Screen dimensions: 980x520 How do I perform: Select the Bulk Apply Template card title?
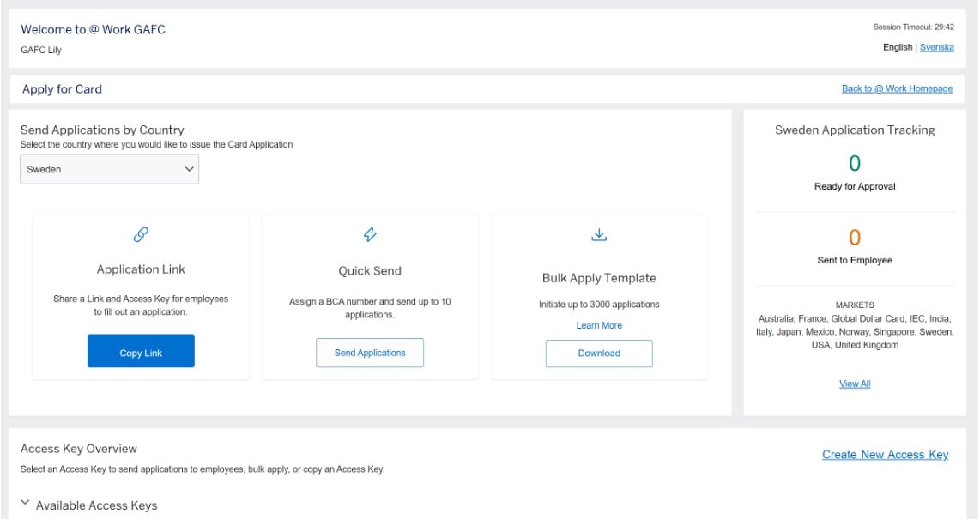pos(599,278)
